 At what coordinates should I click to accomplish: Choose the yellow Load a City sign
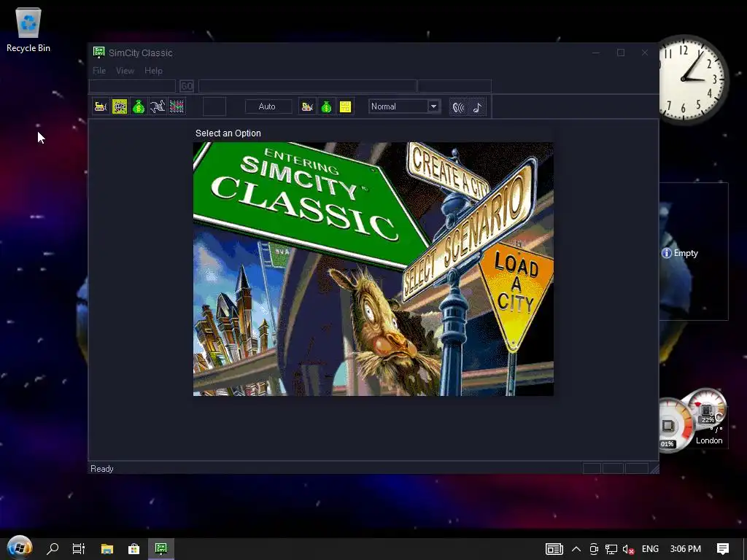point(516,295)
